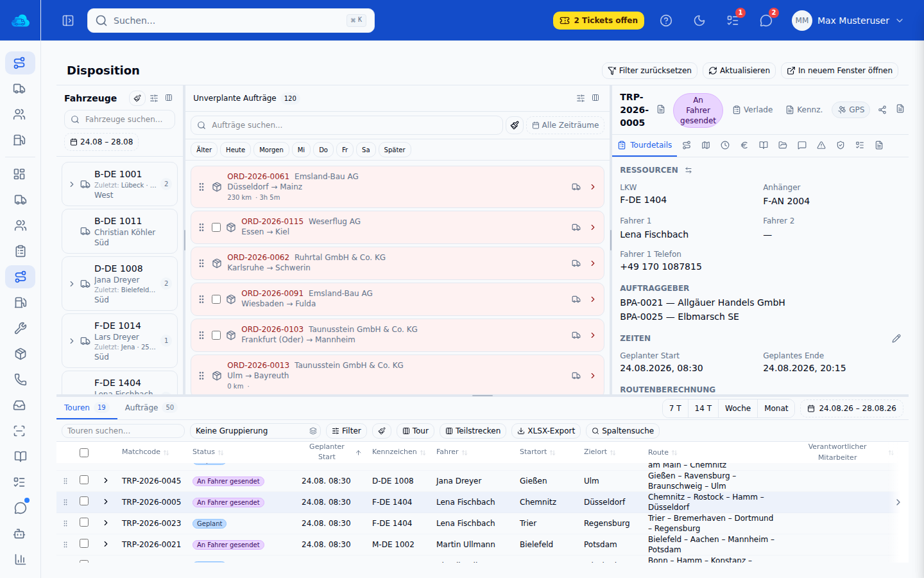Toggle the select-all checkbox in tours header
The width and height of the screenshot is (924, 578).
coord(84,453)
